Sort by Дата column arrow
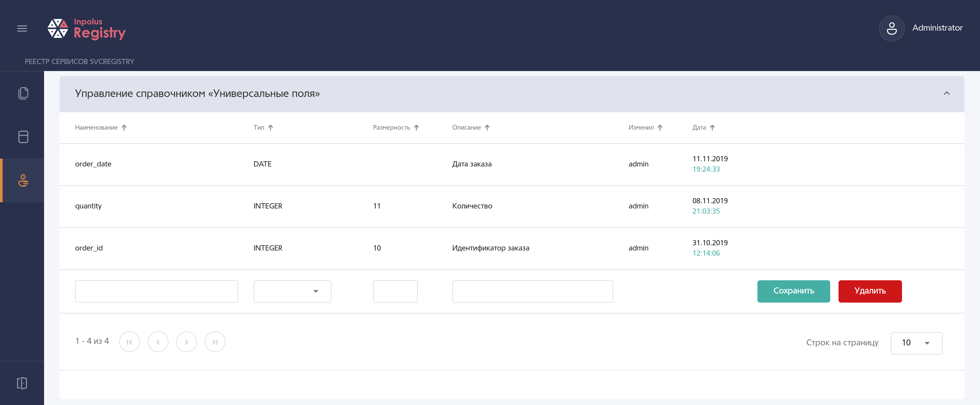 tap(713, 128)
